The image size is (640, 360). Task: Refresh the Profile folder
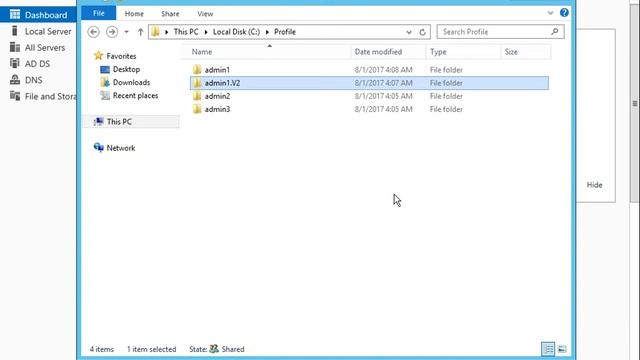click(422, 32)
